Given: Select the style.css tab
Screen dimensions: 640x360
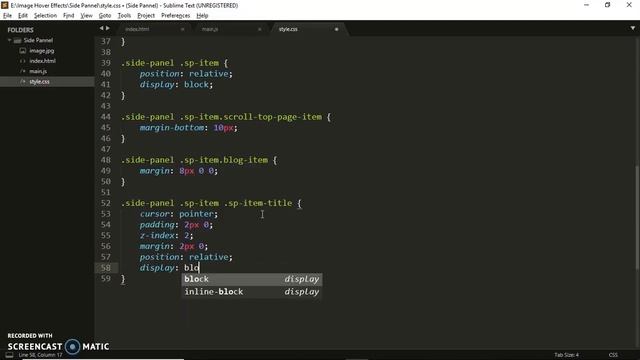Looking at the screenshot, I should click(x=288, y=29).
